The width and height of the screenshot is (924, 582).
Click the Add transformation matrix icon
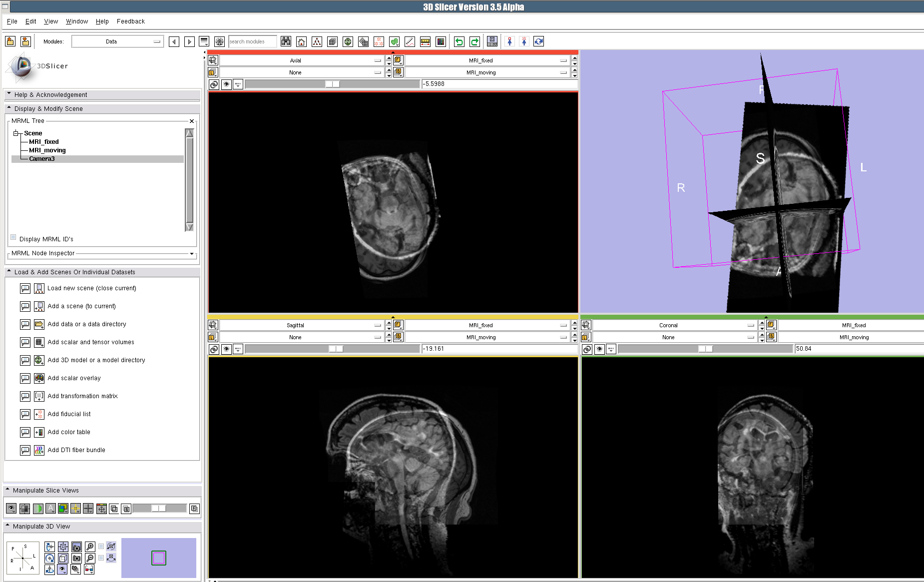pos(39,396)
